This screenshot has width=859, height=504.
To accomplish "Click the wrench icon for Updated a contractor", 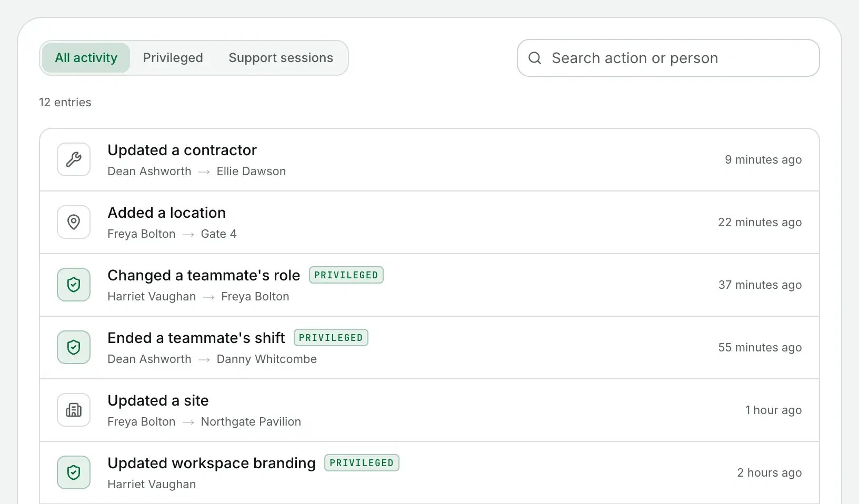I will (x=74, y=159).
